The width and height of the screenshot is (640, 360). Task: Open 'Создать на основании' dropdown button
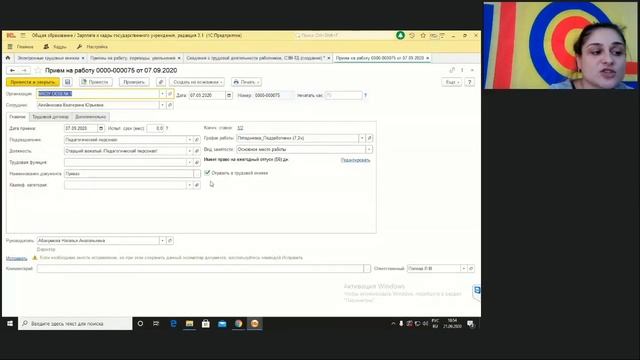(x=197, y=82)
